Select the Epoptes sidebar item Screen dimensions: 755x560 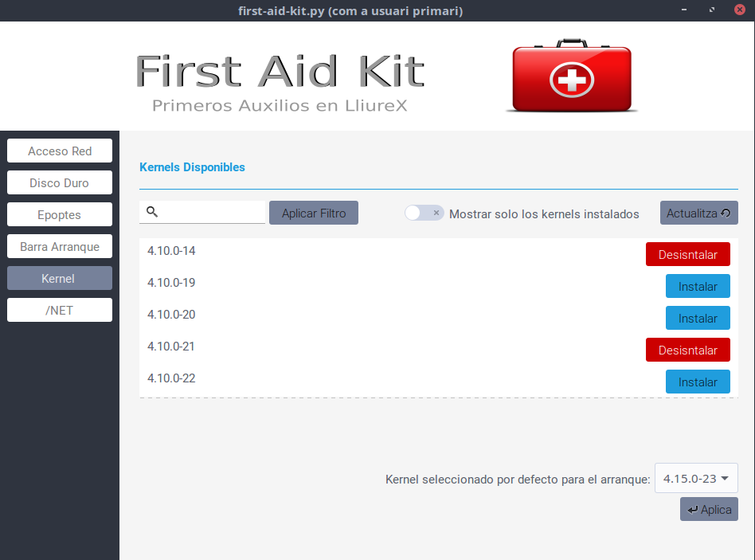tap(60, 215)
